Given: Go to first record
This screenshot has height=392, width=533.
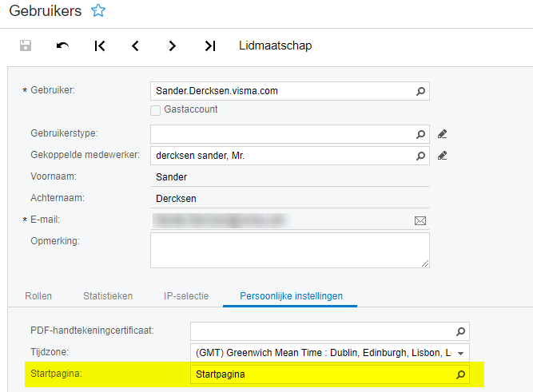Looking at the screenshot, I should tap(100, 46).
